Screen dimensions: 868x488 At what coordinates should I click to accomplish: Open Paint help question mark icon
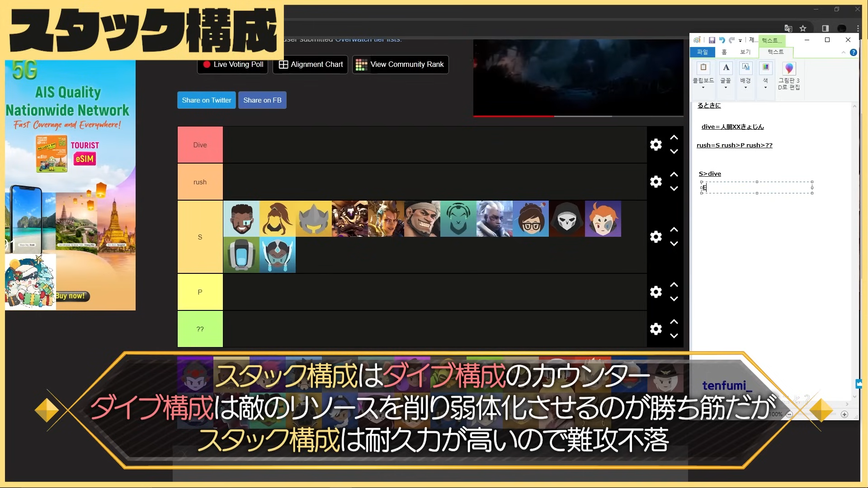click(x=854, y=52)
